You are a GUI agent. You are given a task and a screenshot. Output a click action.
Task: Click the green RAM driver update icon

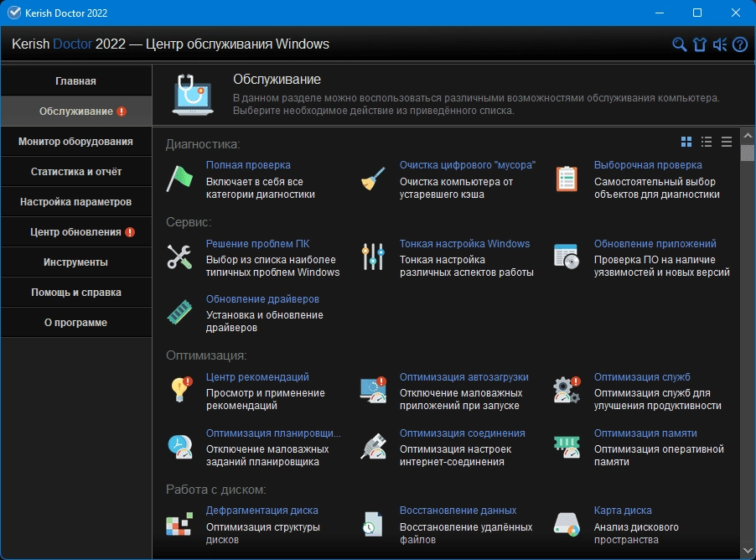(179, 312)
